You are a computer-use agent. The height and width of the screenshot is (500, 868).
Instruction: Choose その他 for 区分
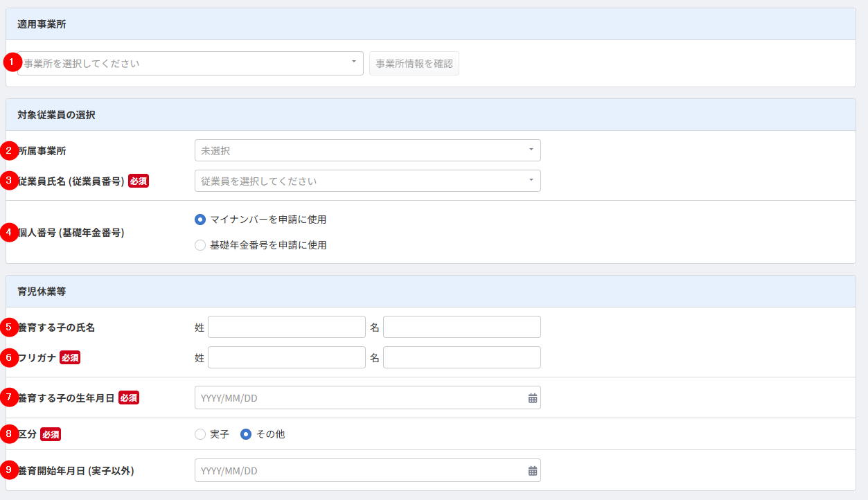(x=245, y=434)
